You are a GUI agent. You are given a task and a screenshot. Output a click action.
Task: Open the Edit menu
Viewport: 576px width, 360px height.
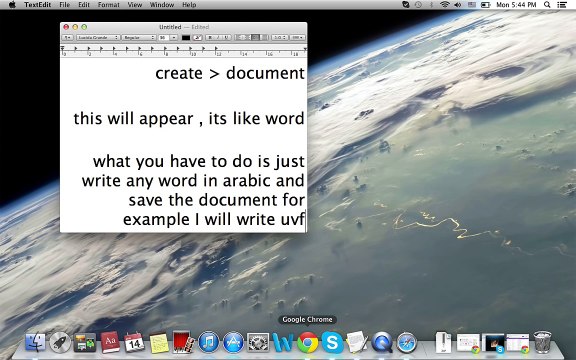click(x=84, y=5)
